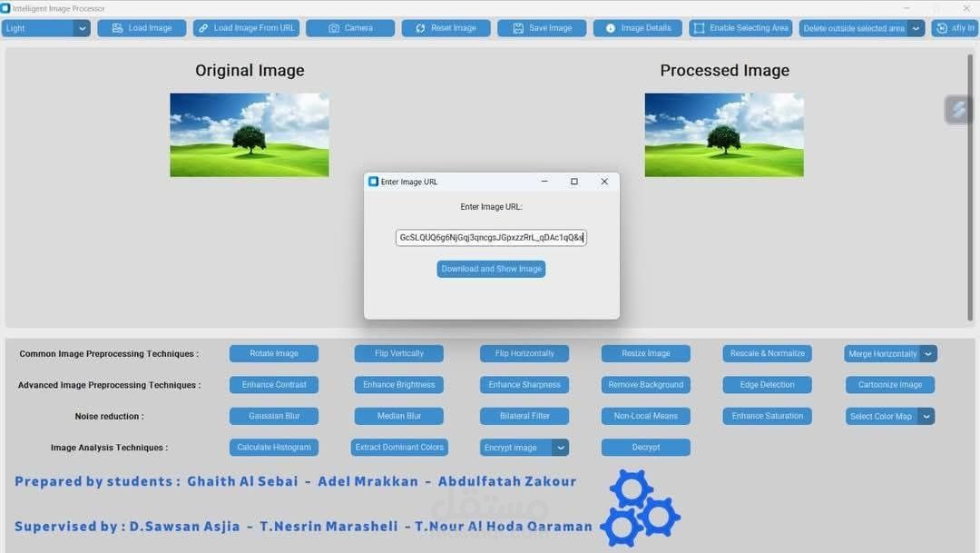Click Flip Horizontally

click(524, 353)
